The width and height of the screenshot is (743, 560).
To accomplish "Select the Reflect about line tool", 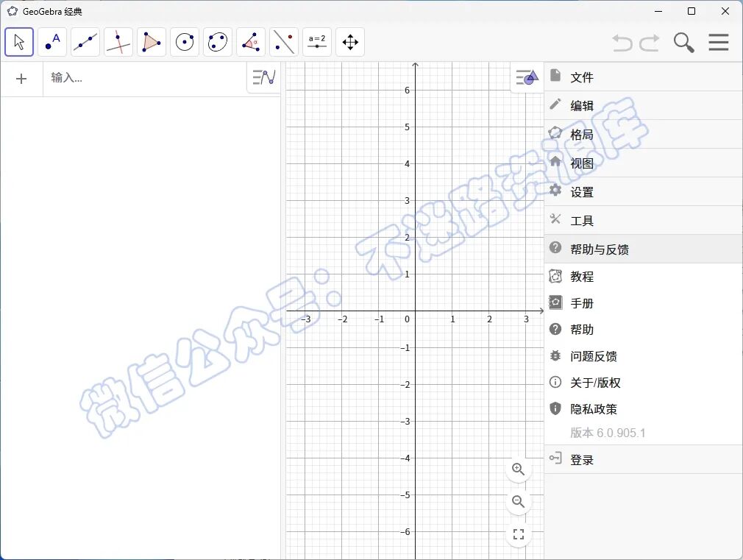I will tap(284, 42).
